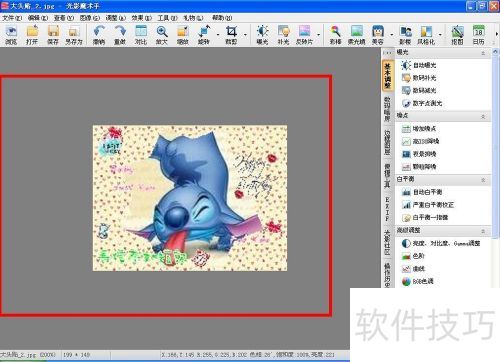Open the 帮助 menu
The image size is (500, 362).
coord(222,18)
